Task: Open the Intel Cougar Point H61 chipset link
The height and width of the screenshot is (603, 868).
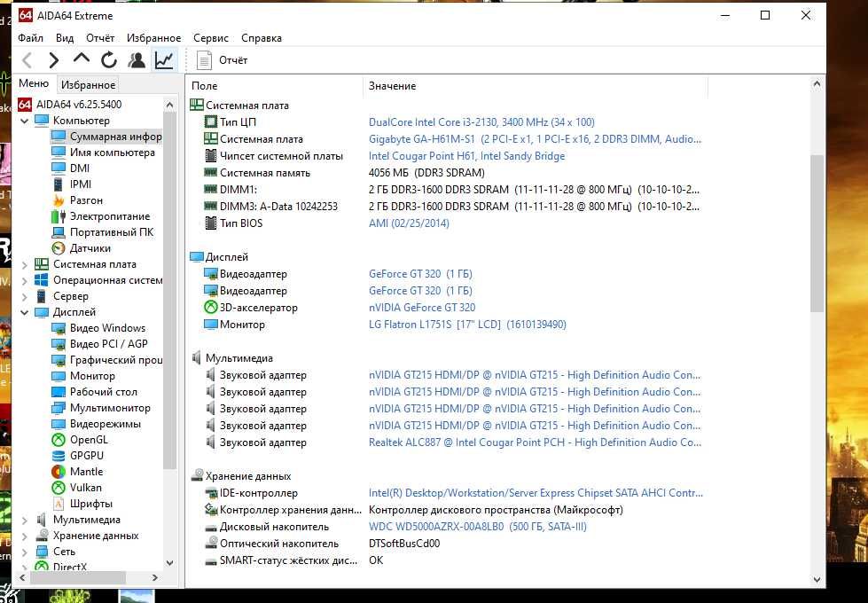Action: 466,155
